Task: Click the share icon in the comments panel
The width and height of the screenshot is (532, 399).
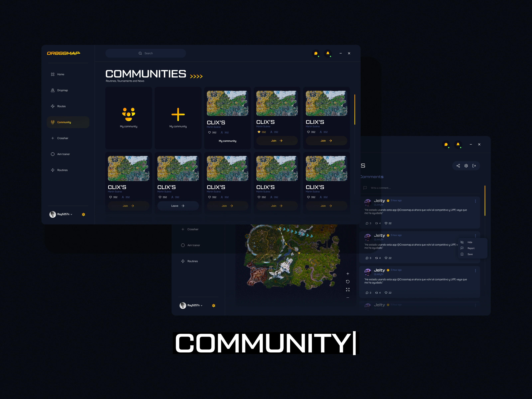Action: point(458,166)
